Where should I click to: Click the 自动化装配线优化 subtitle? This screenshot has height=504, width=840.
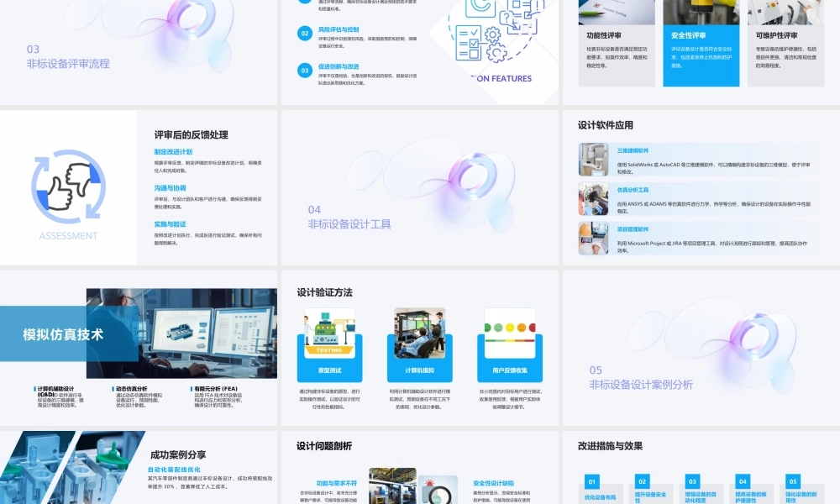(174, 470)
